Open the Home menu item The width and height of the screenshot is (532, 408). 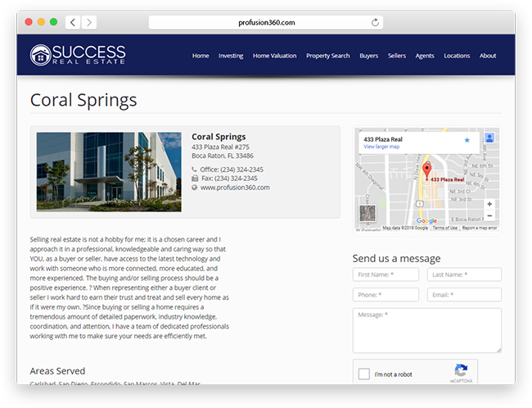[x=201, y=56]
